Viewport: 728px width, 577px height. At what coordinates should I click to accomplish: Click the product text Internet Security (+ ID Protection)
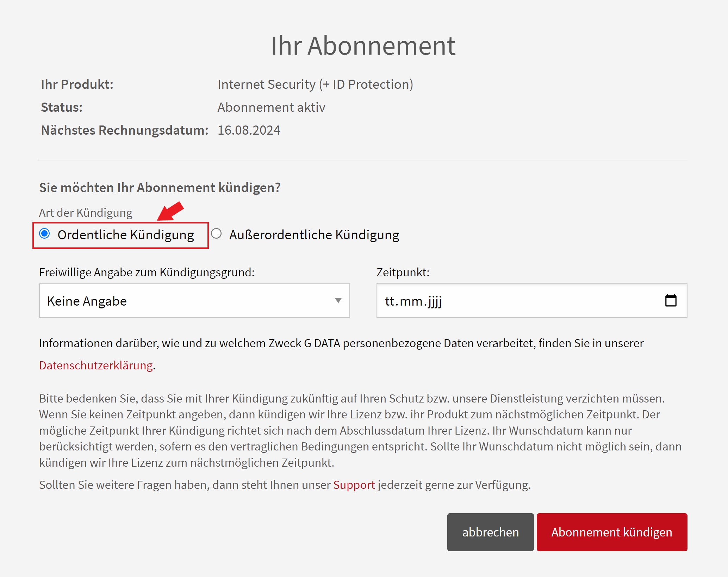click(x=315, y=85)
